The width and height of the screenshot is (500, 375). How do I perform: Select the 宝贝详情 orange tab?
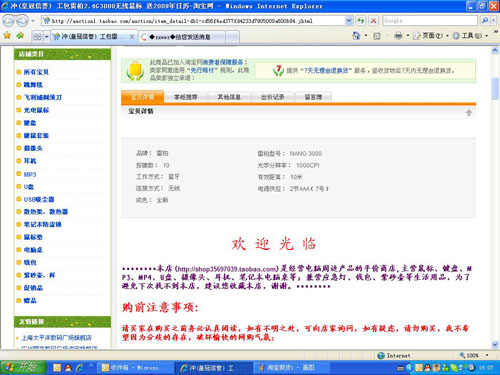pos(142,97)
